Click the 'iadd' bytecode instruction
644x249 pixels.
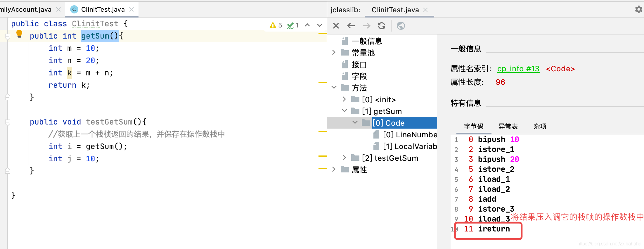487,199
